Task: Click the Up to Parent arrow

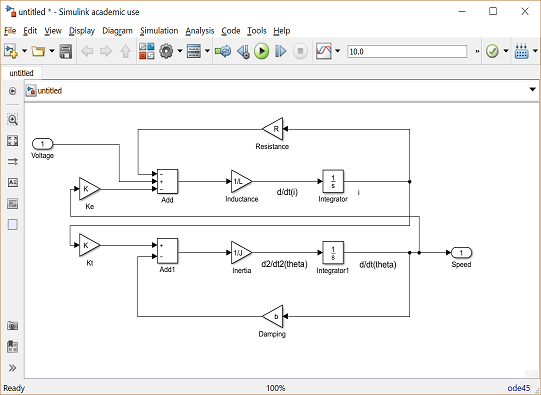Action: [x=126, y=51]
